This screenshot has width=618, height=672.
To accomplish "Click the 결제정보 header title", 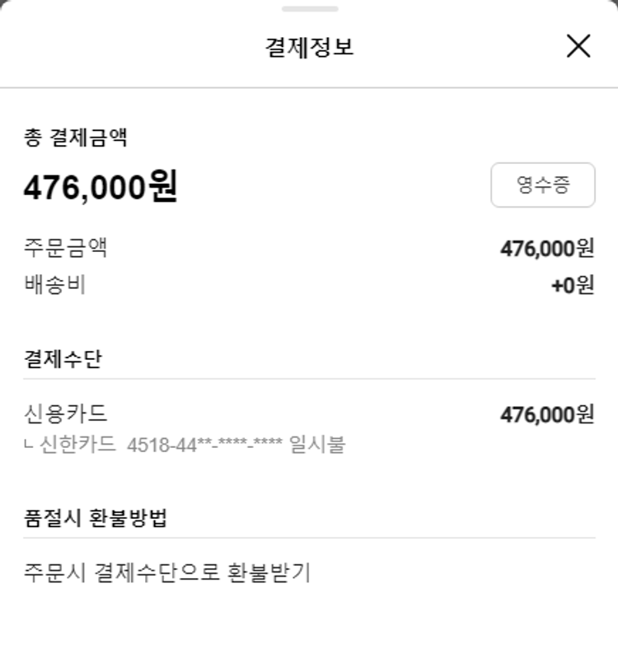I will [309, 47].
